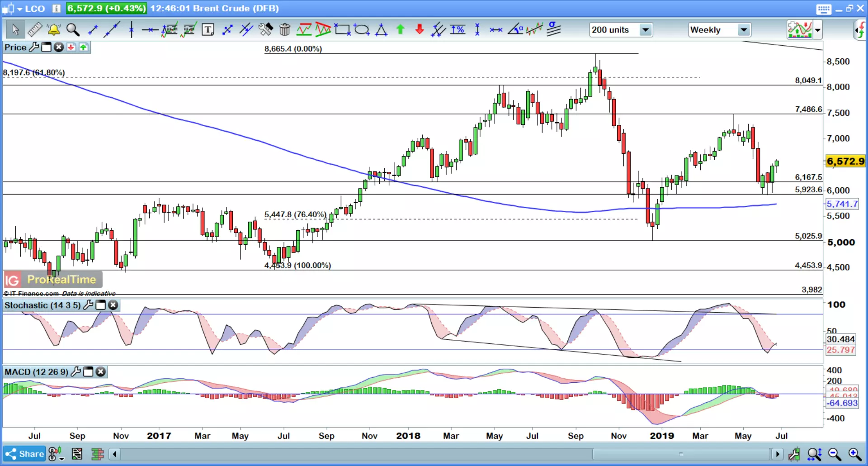The width and height of the screenshot is (868, 466).
Task: Select the text annotation tool
Action: 208,30
